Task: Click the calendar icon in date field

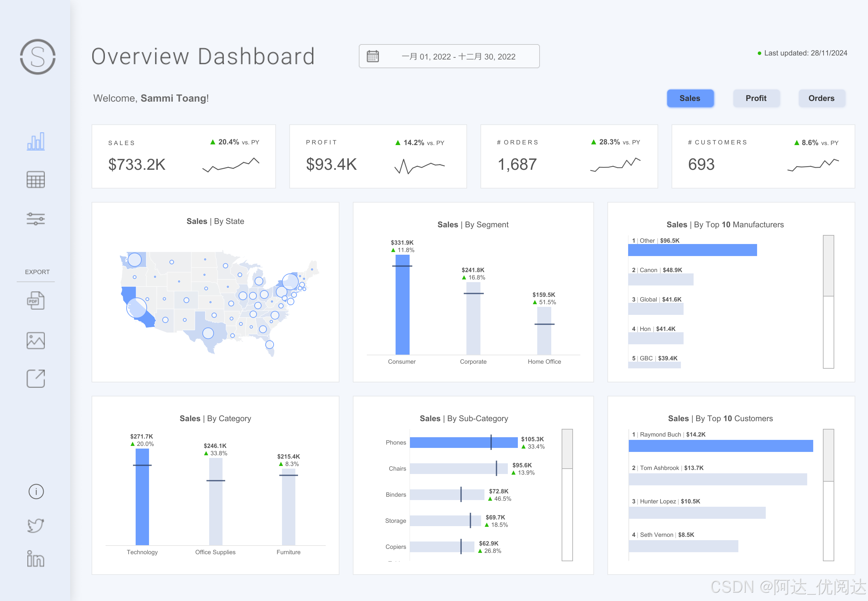Action: 373,56
